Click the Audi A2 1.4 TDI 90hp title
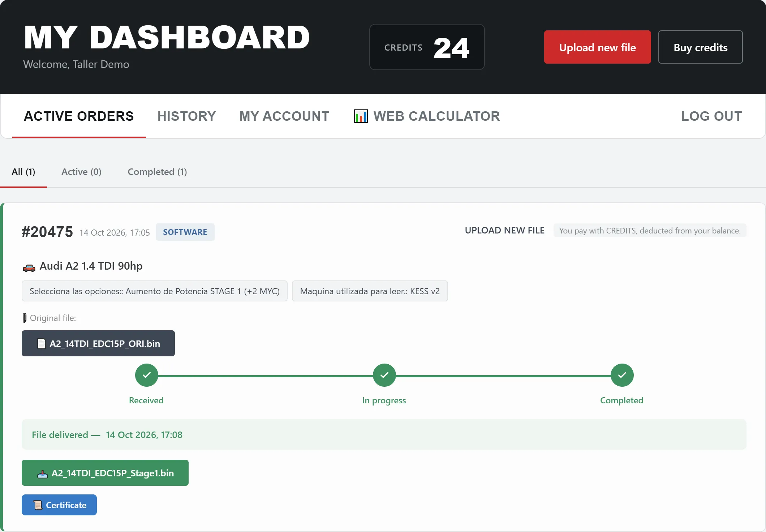The width and height of the screenshot is (766, 532). tap(91, 266)
